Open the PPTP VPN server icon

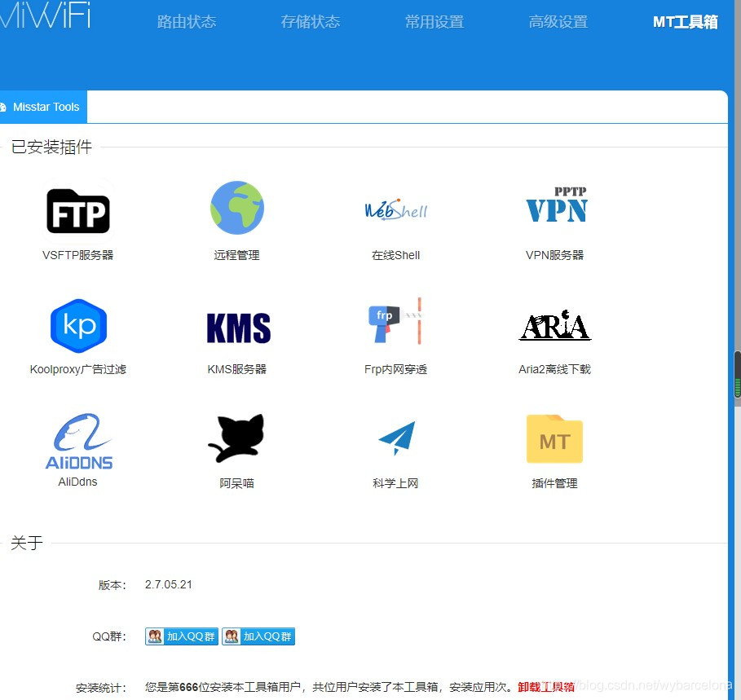point(556,205)
